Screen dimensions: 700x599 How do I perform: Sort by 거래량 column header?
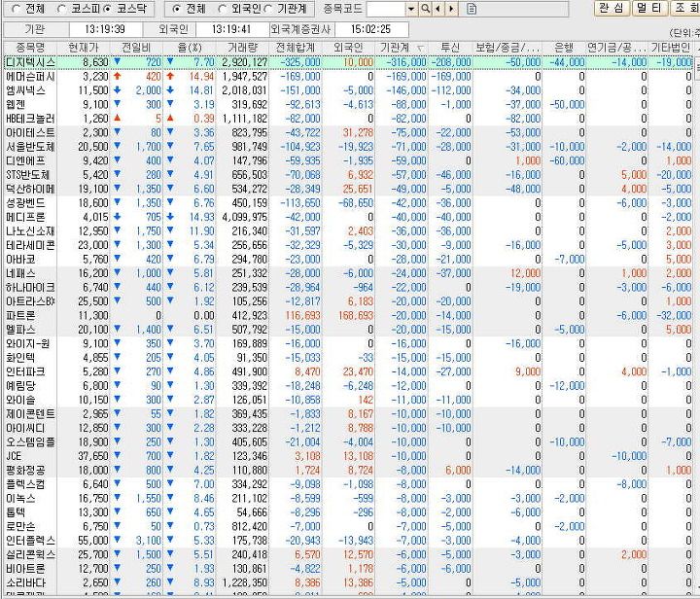(242, 48)
